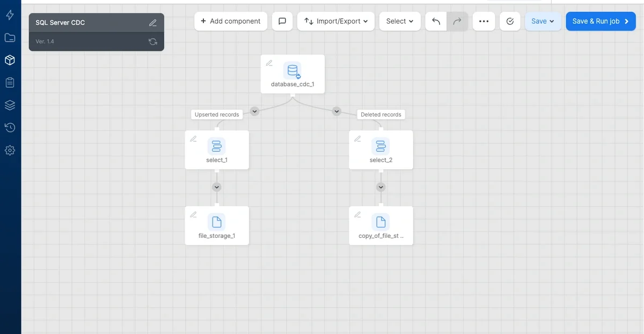
Task: Click the Upserted records branch label
Action: coord(217,114)
